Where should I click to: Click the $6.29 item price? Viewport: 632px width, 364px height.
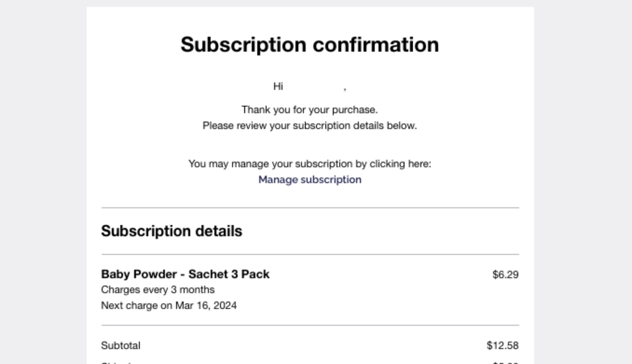tap(505, 275)
